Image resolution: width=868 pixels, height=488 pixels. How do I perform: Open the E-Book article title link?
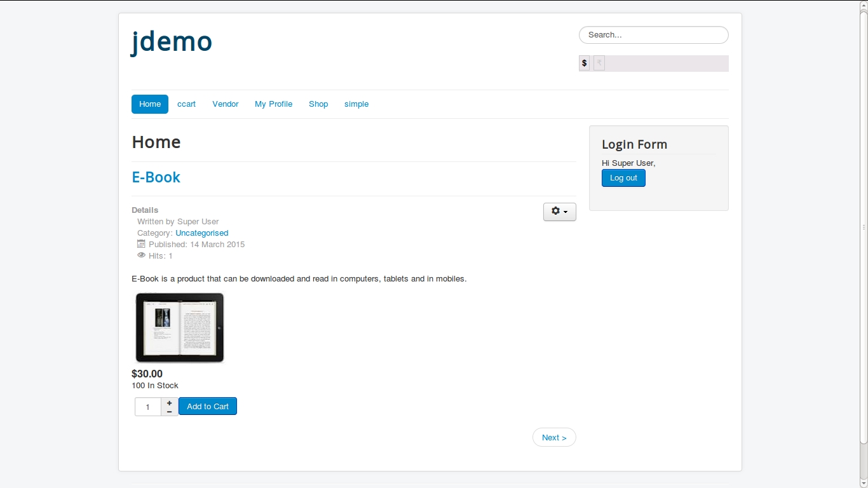(156, 177)
